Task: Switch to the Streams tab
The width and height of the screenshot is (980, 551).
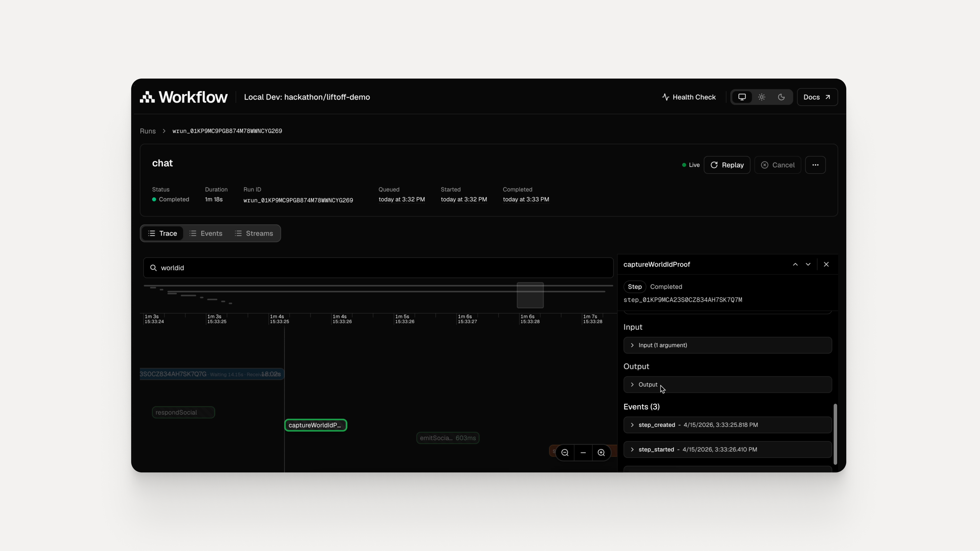Action: coord(254,233)
